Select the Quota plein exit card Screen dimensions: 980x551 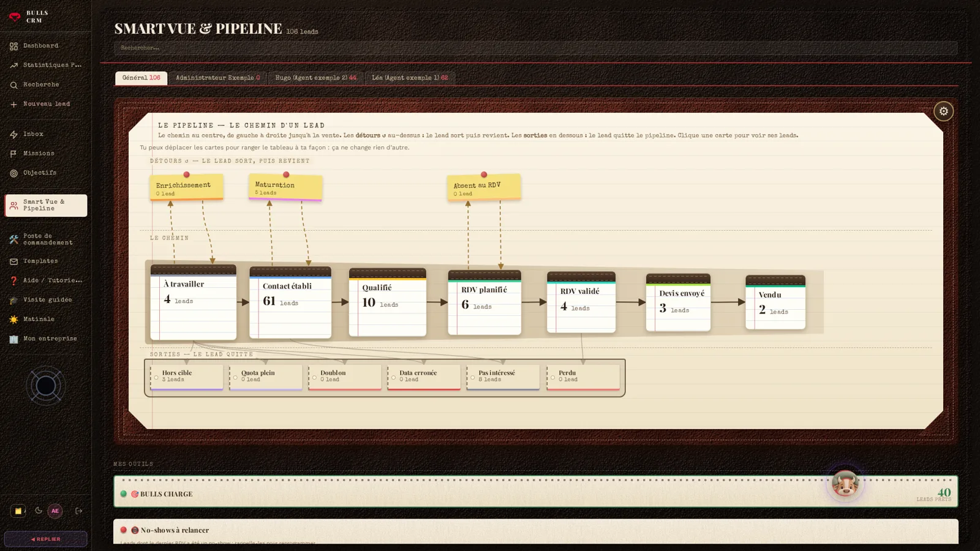(266, 377)
